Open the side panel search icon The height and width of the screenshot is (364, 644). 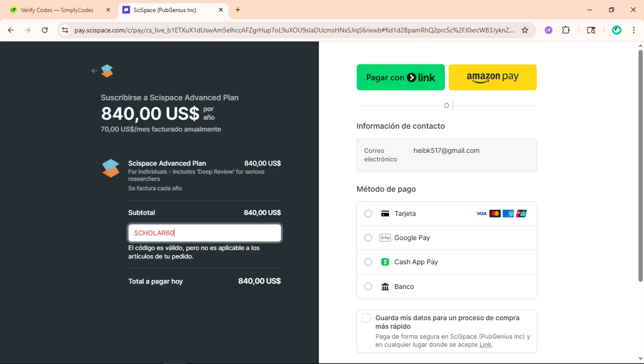(x=591, y=30)
